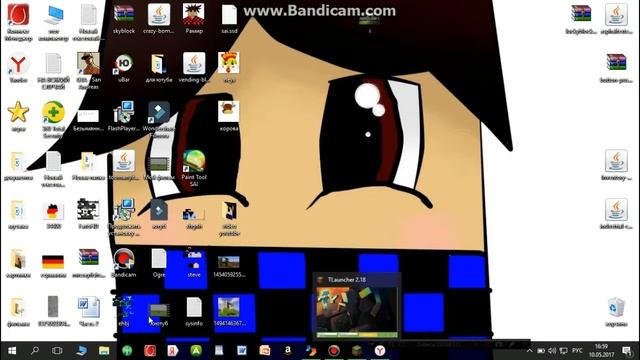Open the Ogre file icon
The width and height of the screenshot is (640, 360).
pyautogui.click(x=159, y=263)
